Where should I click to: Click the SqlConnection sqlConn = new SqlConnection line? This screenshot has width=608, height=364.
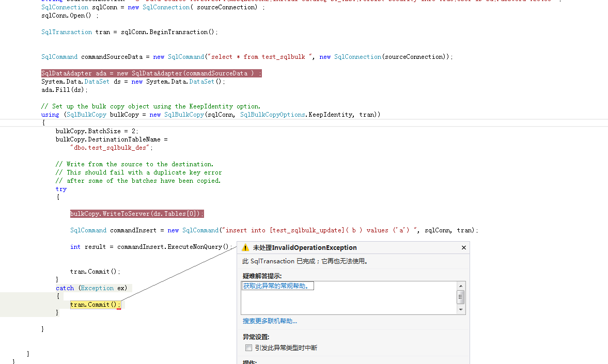[153, 7]
